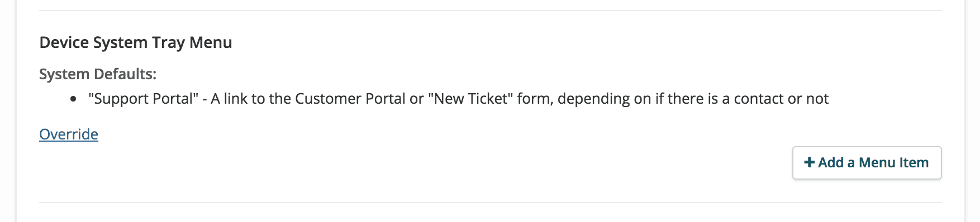Click the quoted "Support Portal" text
This screenshot has width=980, height=222.
(x=143, y=99)
